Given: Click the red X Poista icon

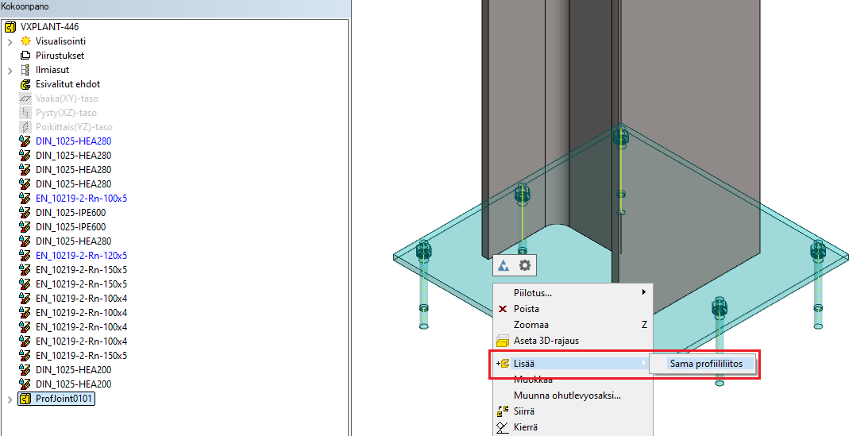Looking at the screenshot, I should tap(502, 309).
